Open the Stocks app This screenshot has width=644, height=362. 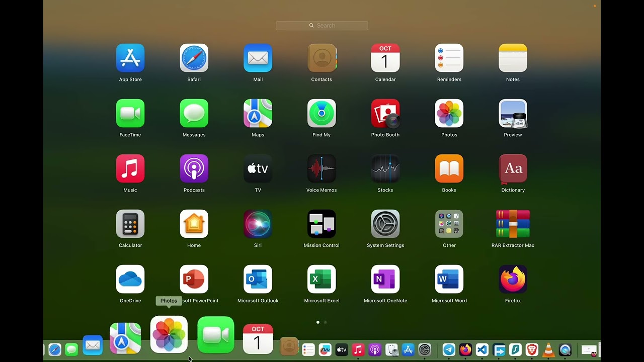click(x=385, y=168)
